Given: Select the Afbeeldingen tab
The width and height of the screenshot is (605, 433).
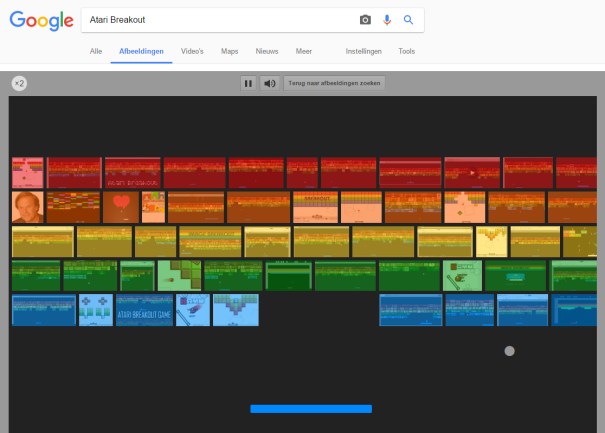Looking at the screenshot, I should point(141,51).
